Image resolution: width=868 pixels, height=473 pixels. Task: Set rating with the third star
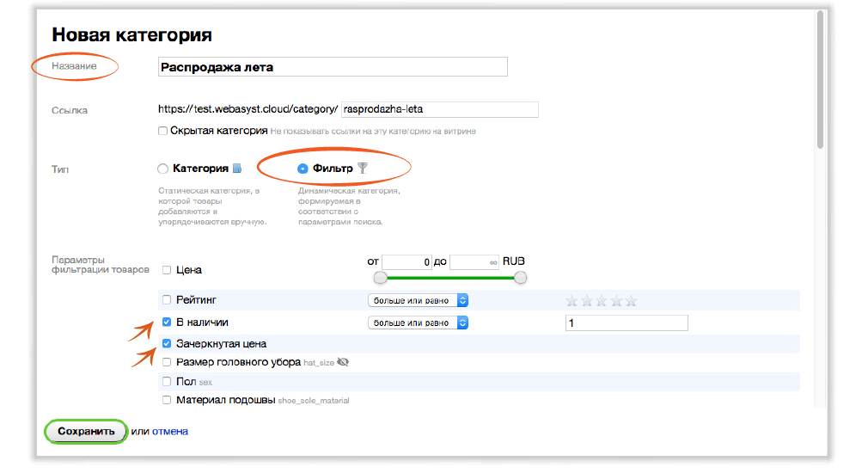pyautogui.click(x=601, y=300)
